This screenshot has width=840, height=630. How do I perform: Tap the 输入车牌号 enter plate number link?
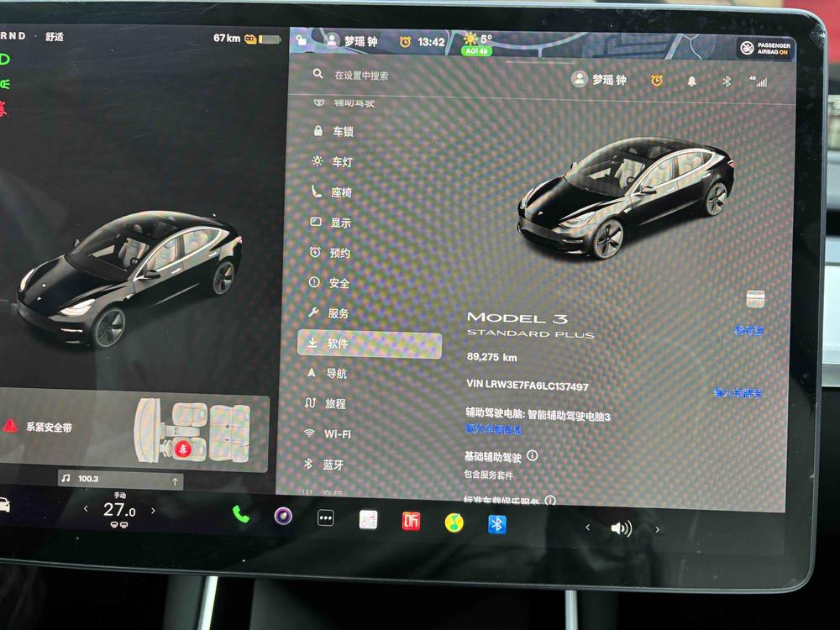(738, 392)
